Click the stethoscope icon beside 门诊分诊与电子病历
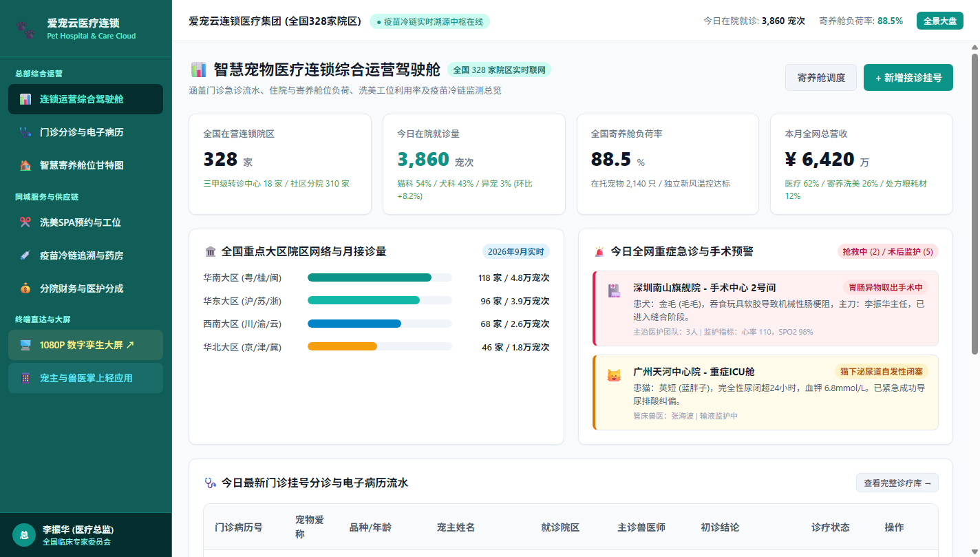980x557 pixels. (25, 132)
